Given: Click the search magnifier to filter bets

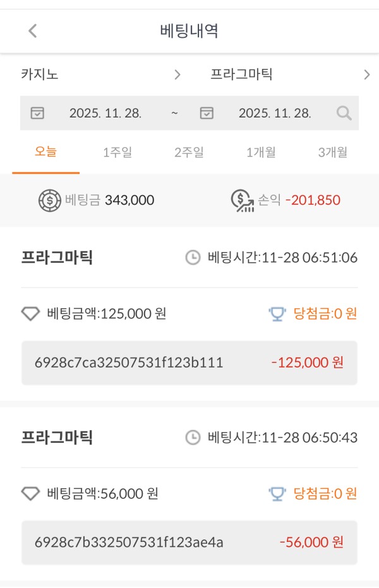Looking at the screenshot, I should tap(344, 113).
